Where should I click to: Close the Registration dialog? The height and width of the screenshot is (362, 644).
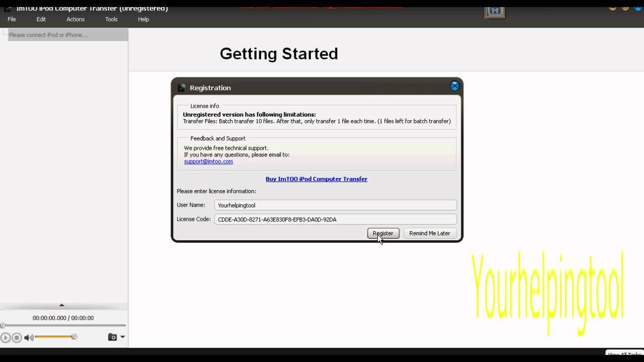click(x=454, y=86)
